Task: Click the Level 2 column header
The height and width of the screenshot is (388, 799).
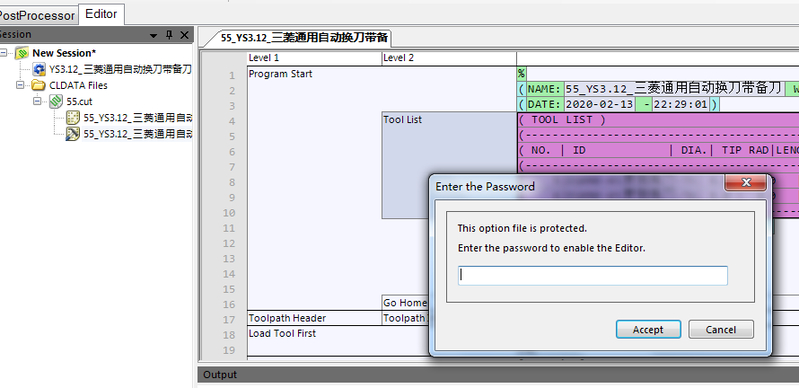Action: [x=449, y=58]
